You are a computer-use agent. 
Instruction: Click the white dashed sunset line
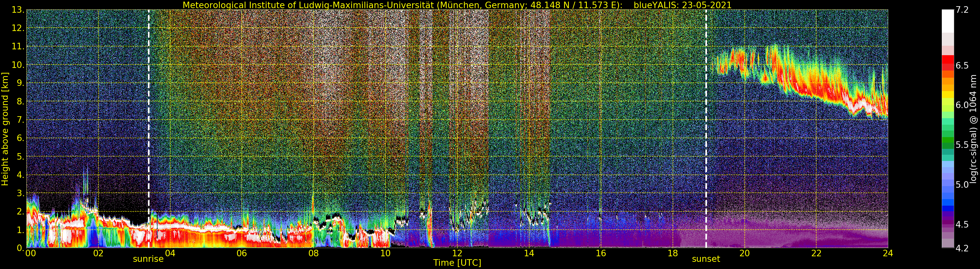[x=706, y=129]
